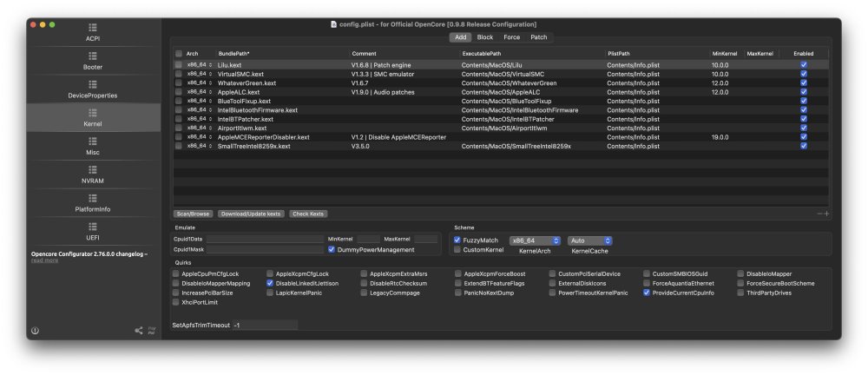This screenshot has width=868, height=375.
Task: Open the PlatformInfo section icon
Action: (93, 198)
